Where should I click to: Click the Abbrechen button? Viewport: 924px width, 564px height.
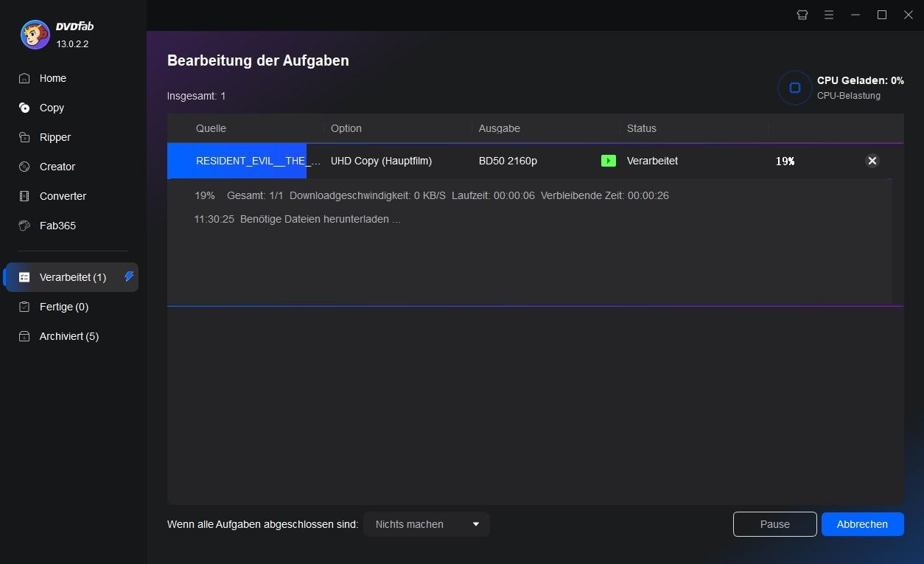pos(862,524)
